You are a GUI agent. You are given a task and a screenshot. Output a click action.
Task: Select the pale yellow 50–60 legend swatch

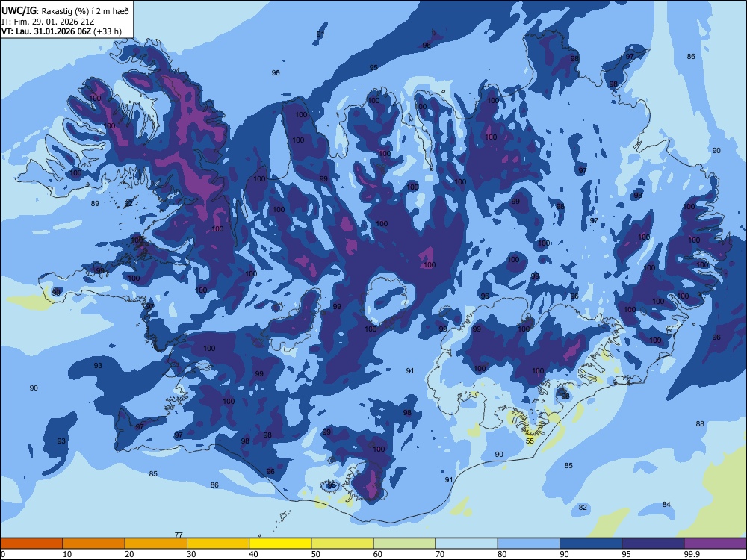click(x=343, y=544)
